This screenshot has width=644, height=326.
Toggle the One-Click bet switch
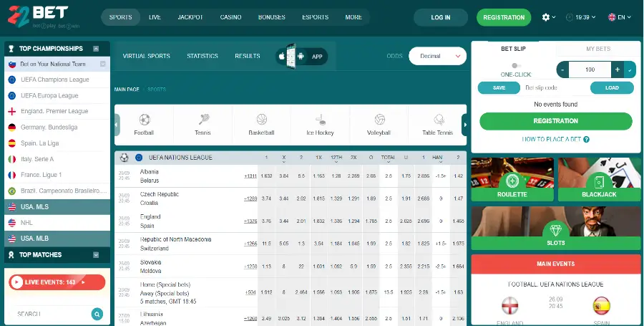(516, 66)
